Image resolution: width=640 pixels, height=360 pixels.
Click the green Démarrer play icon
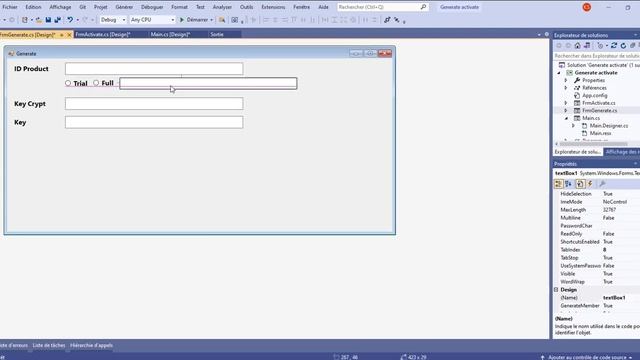[182, 20]
